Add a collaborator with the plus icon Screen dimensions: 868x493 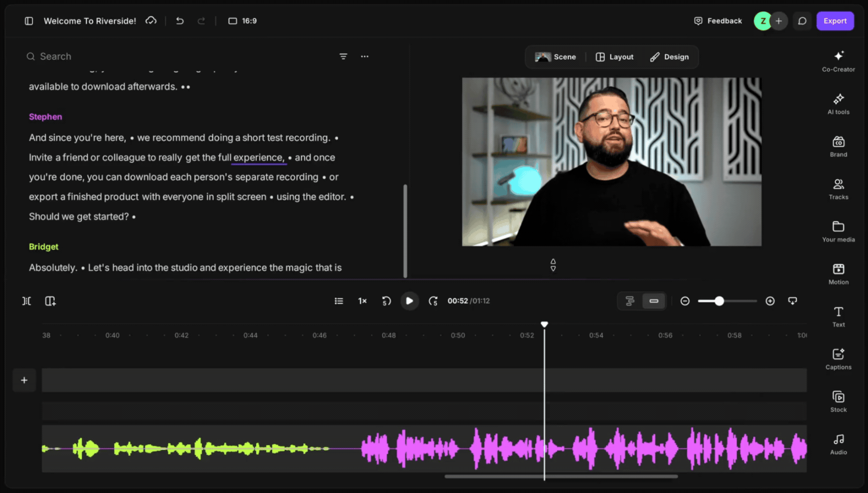click(x=779, y=21)
